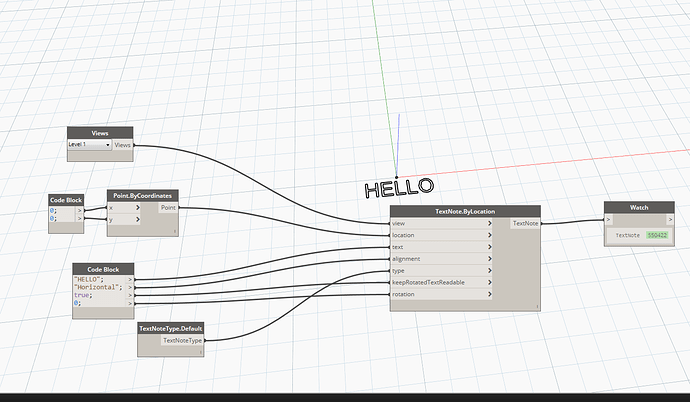
Task: Click chevron on the rotation input port
Action: click(489, 294)
